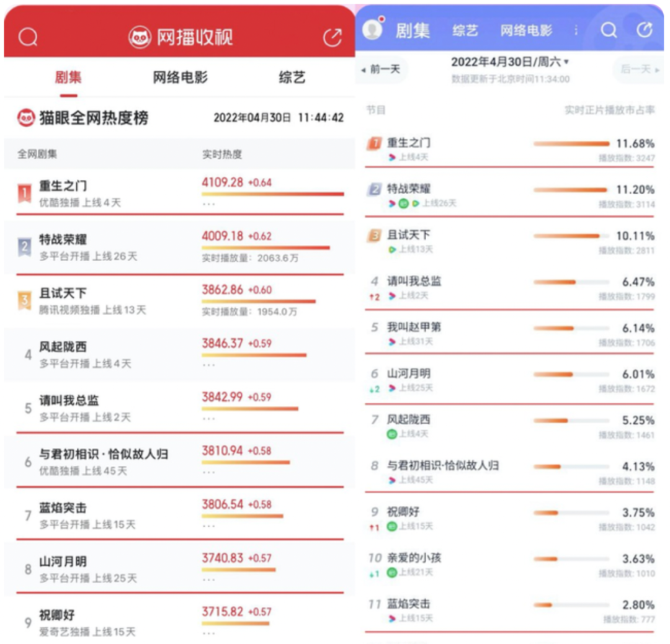This screenshot has width=670, height=644.
Task: Switch to 综艺 tab in Maoyan panel
Action: point(292,78)
